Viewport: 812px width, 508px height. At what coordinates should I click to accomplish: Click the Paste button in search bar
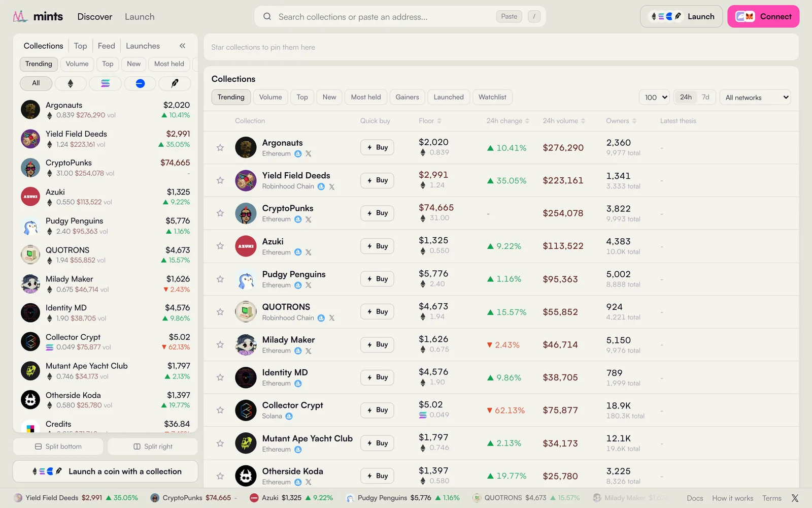click(x=509, y=16)
